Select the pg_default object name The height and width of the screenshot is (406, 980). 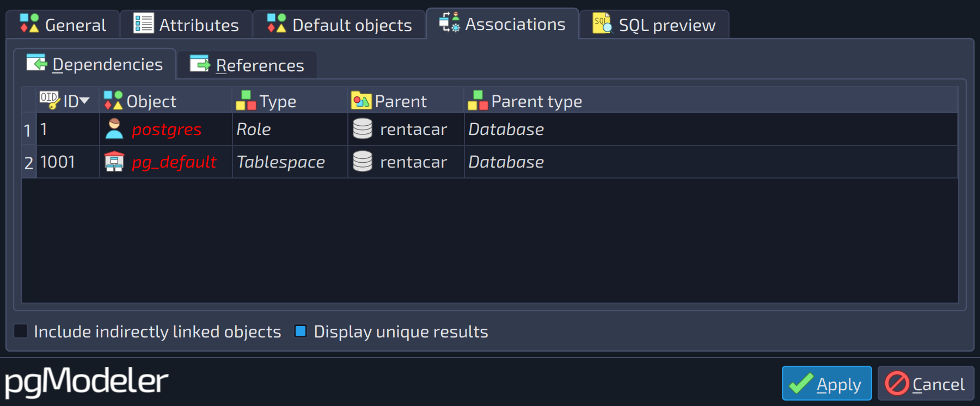pyautogui.click(x=174, y=162)
